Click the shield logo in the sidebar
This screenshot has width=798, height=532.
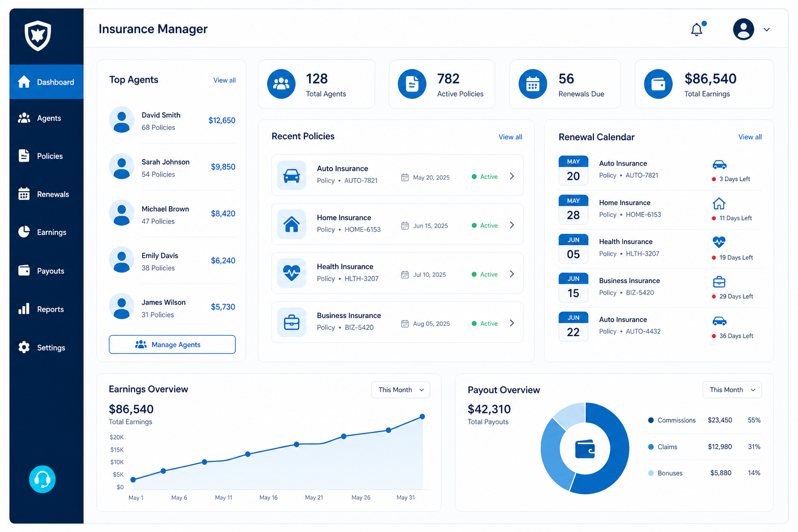point(38,35)
